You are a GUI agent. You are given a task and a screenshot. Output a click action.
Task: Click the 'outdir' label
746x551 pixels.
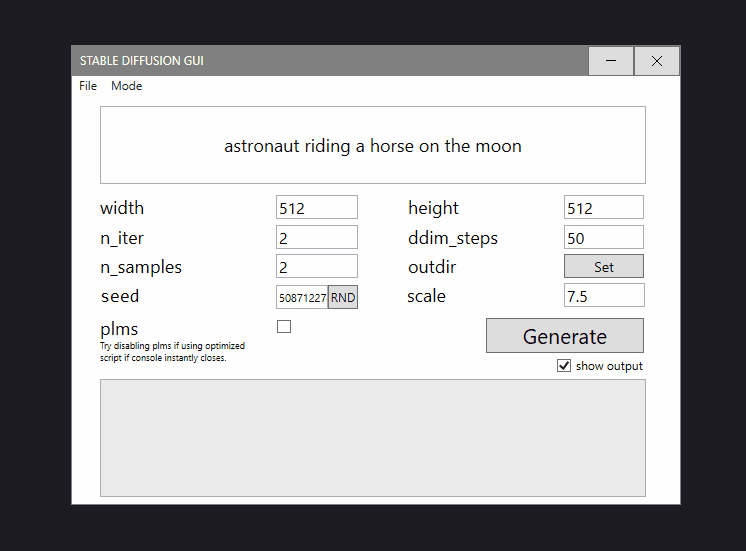[432, 267]
